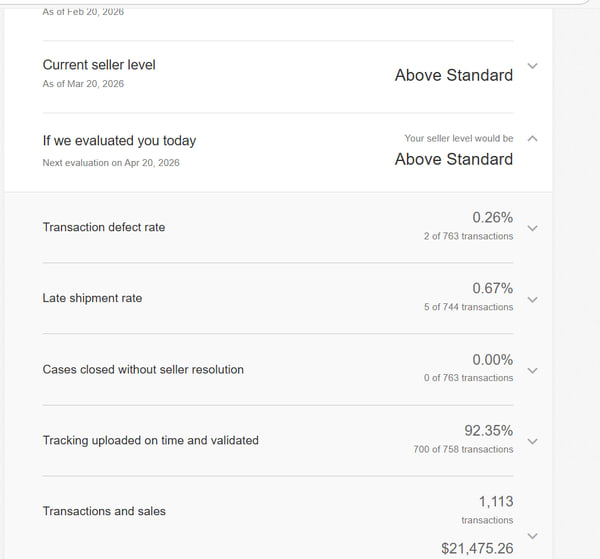This screenshot has width=600, height=559.
Task: Expand Transaction defect rate details chevron
Action: [533, 228]
